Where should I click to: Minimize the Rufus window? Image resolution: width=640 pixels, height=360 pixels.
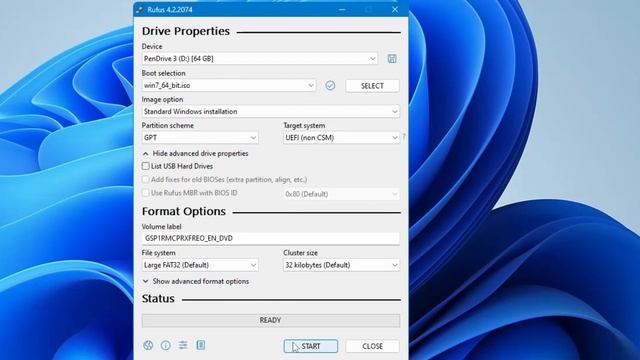pos(342,9)
